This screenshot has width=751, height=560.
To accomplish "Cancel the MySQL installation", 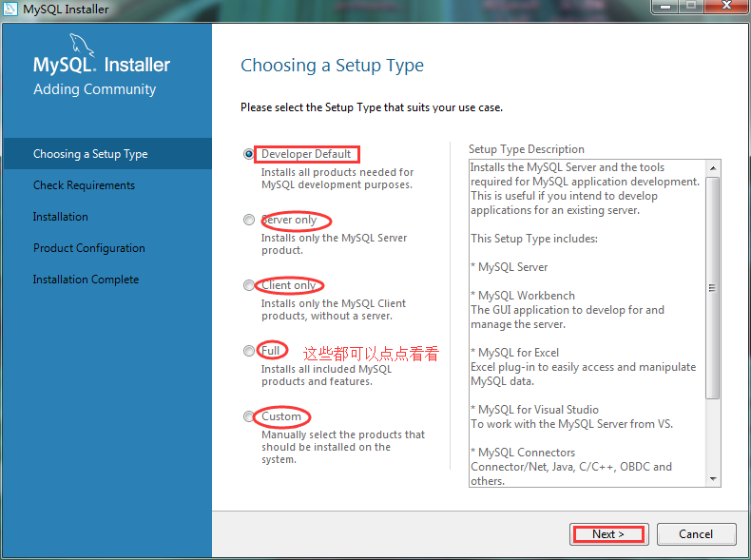I will point(696,534).
